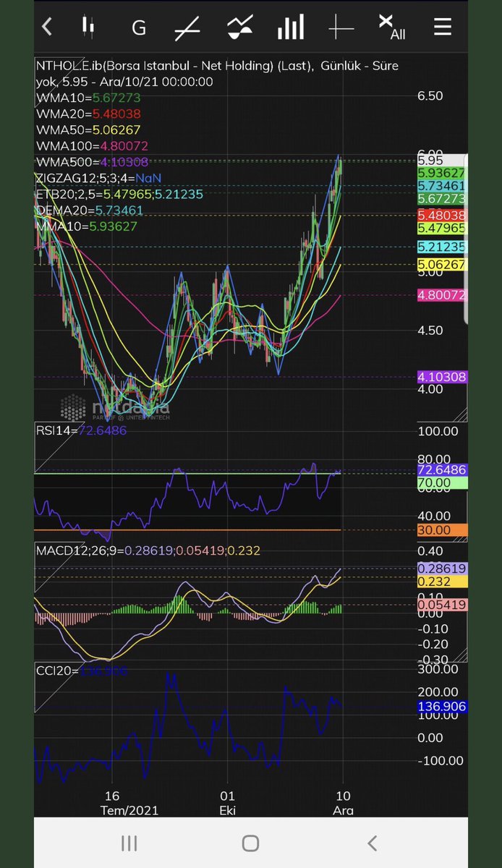
Task: Tap the Android back navigation button
Action: coord(372,843)
